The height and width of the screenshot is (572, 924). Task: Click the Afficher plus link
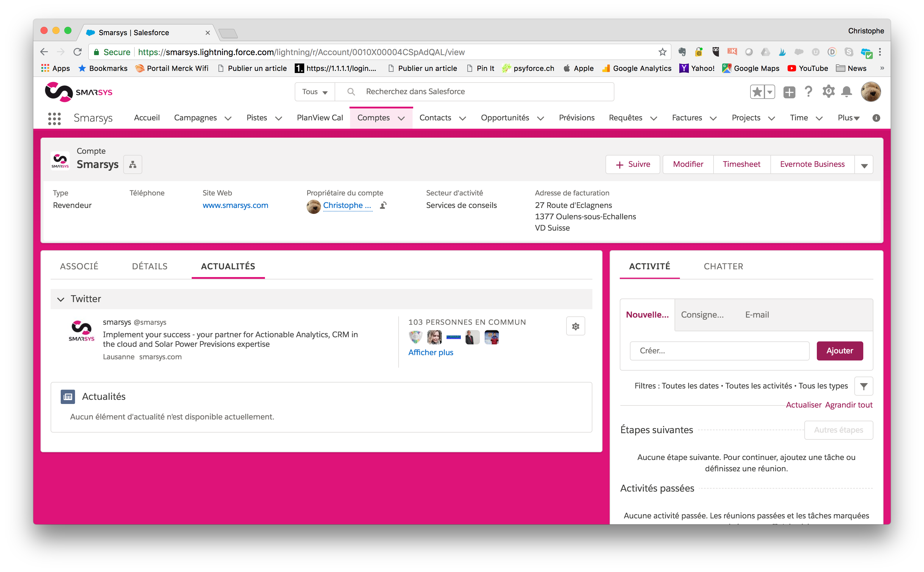[431, 352]
